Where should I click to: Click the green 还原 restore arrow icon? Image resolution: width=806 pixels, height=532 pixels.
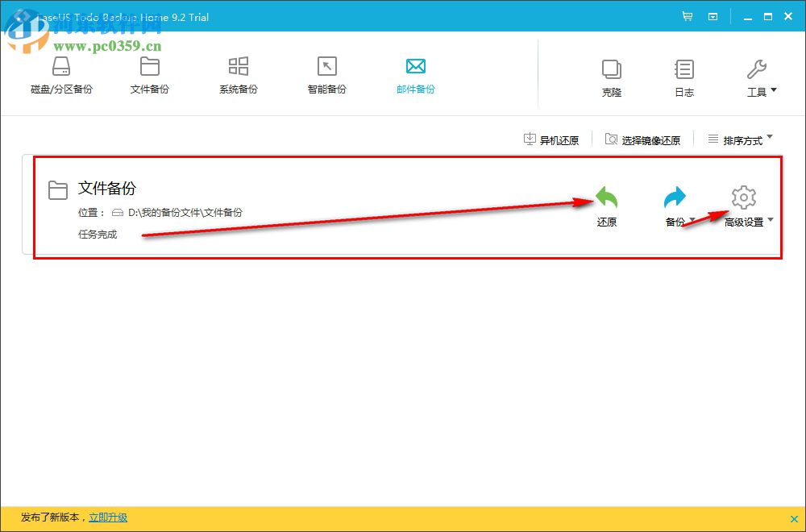pyautogui.click(x=606, y=194)
